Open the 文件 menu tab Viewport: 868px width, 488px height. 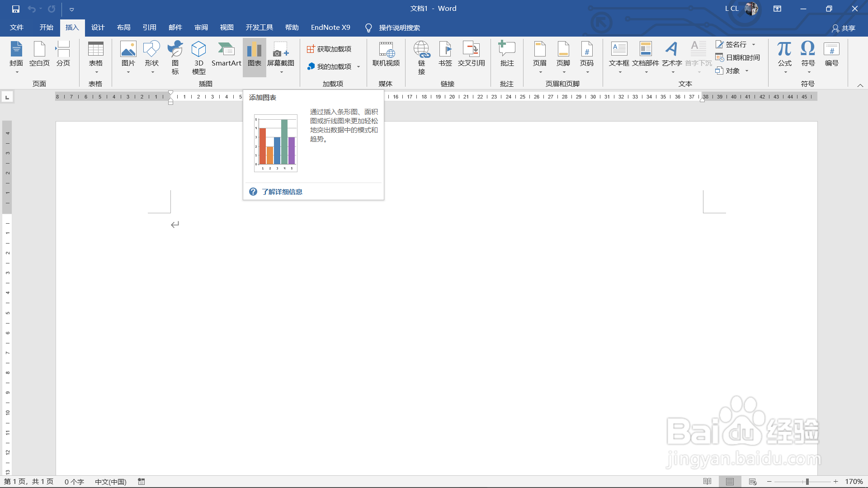[17, 28]
